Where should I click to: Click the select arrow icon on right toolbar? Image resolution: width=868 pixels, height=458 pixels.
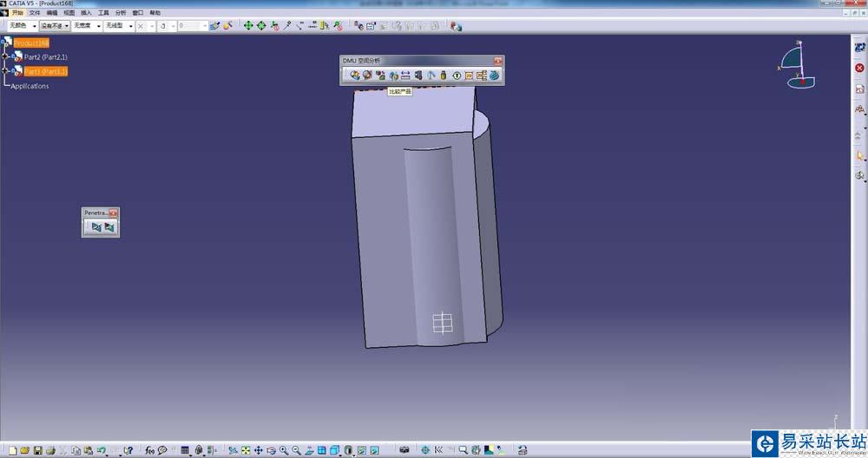859,155
